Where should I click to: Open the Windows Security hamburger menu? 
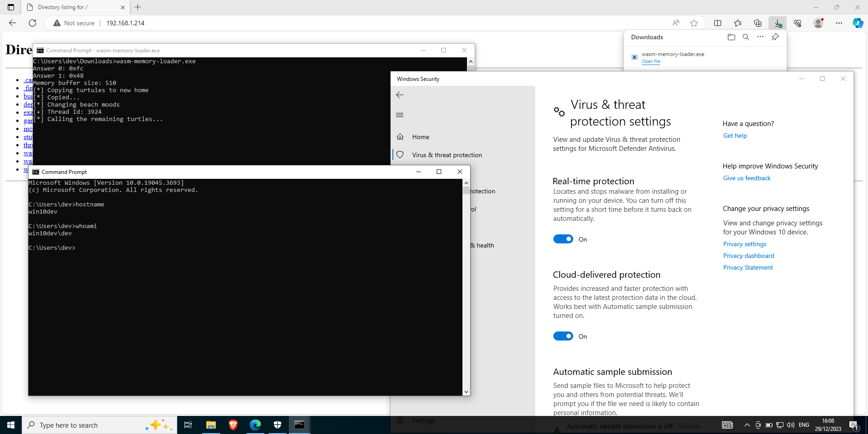pyautogui.click(x=400, y=115)
